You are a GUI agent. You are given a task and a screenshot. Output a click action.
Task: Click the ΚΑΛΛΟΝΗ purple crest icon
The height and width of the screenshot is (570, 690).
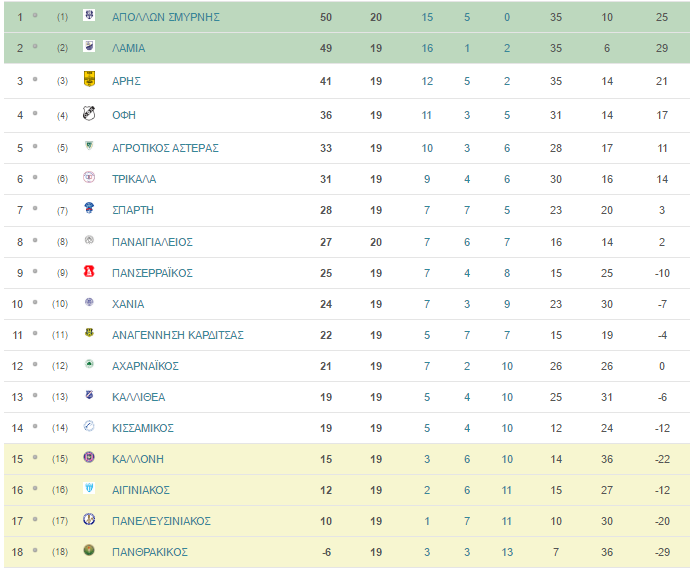click(89, 457)
